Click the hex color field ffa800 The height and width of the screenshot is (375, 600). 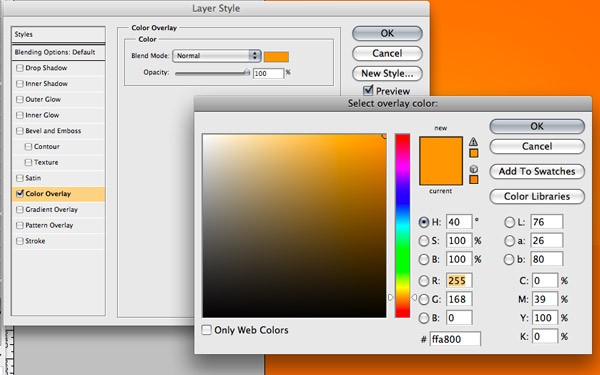click(x=455, y=339)
